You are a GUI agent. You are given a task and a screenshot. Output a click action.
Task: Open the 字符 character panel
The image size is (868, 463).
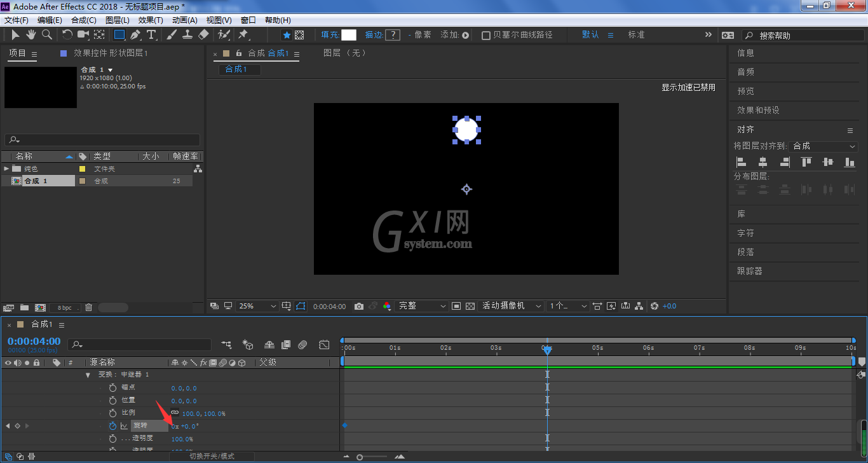pyautogui.click(x=745, y=233)
